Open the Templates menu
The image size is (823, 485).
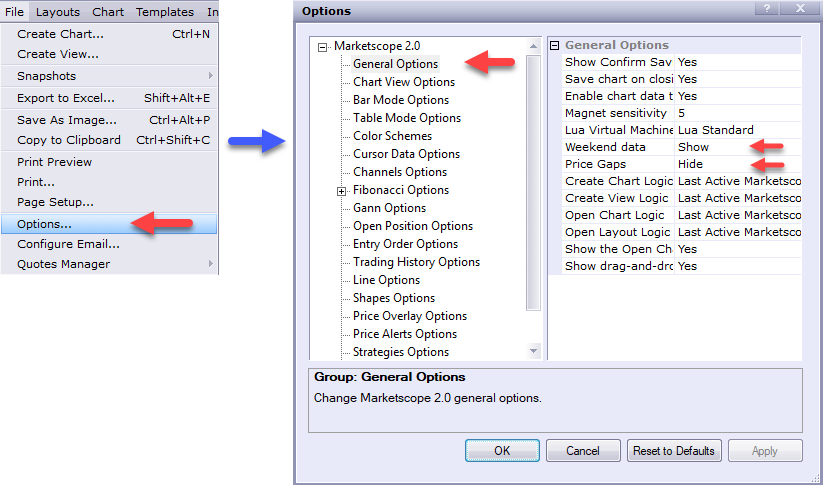pos(165,12)
